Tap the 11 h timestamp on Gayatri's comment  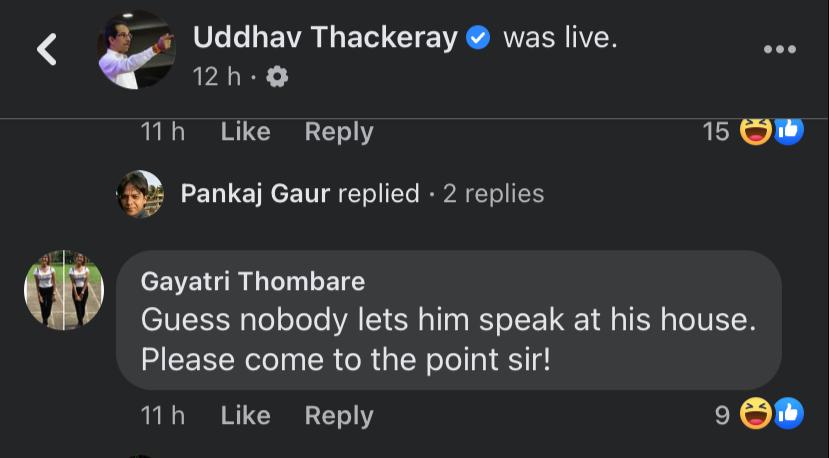click(163, 415)
